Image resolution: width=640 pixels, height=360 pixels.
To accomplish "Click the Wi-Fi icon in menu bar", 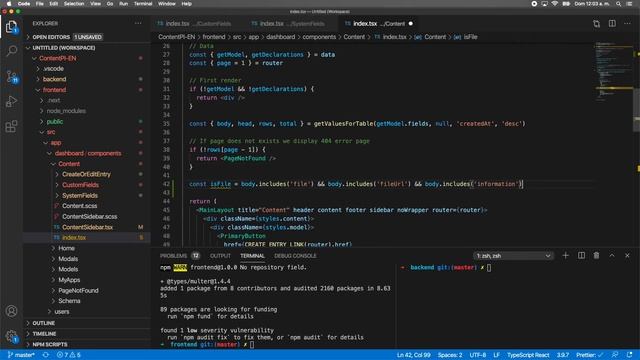I will click(554, 4).
